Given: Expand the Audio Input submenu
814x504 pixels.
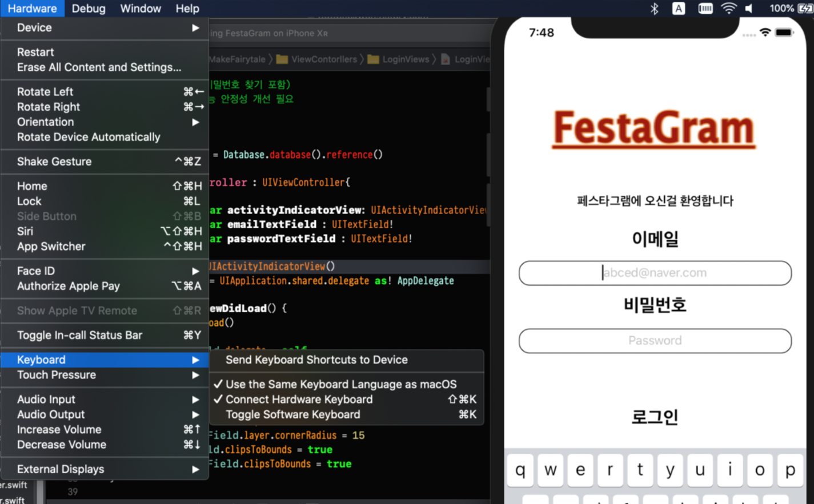Looking at the screenshot, I should [105, 400].
